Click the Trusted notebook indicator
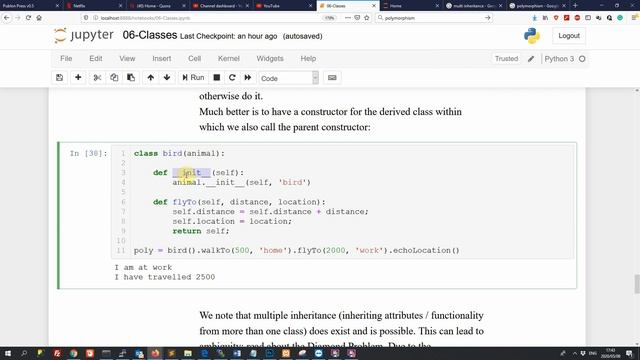This screenshot has height=360, width=640. pyautogui.click(x=506, y=59)
